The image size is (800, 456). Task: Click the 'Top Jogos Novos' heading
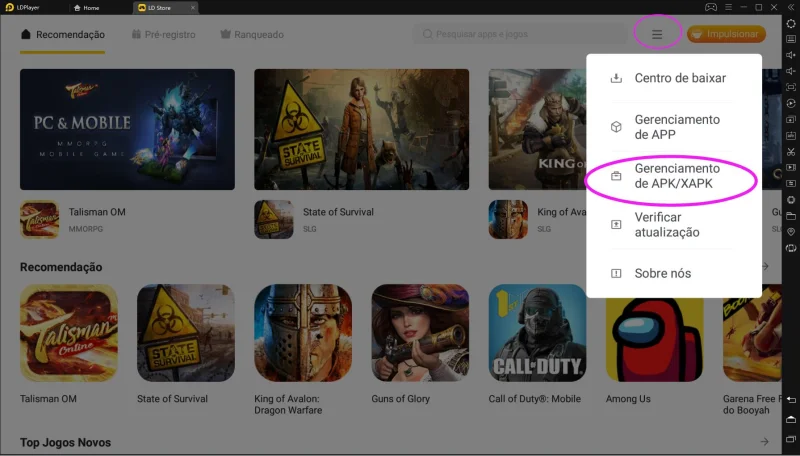point(65,442)
